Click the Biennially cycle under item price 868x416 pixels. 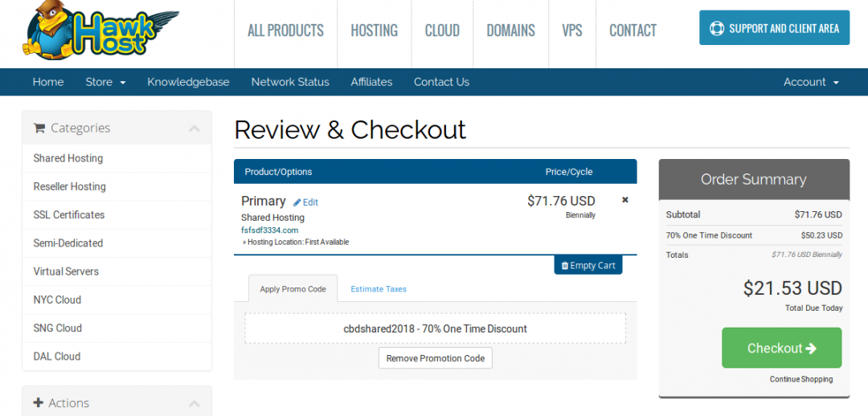click(x=581, y=215)
